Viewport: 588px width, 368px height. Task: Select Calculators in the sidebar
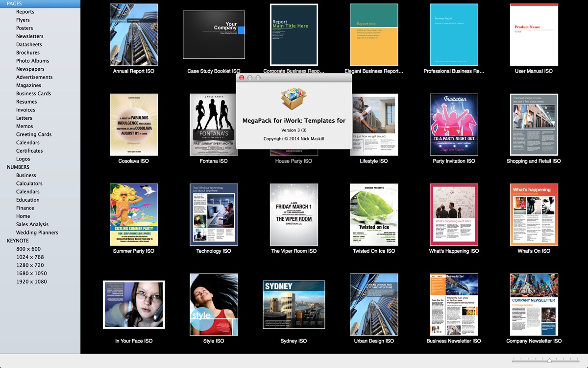pos(29,184)
